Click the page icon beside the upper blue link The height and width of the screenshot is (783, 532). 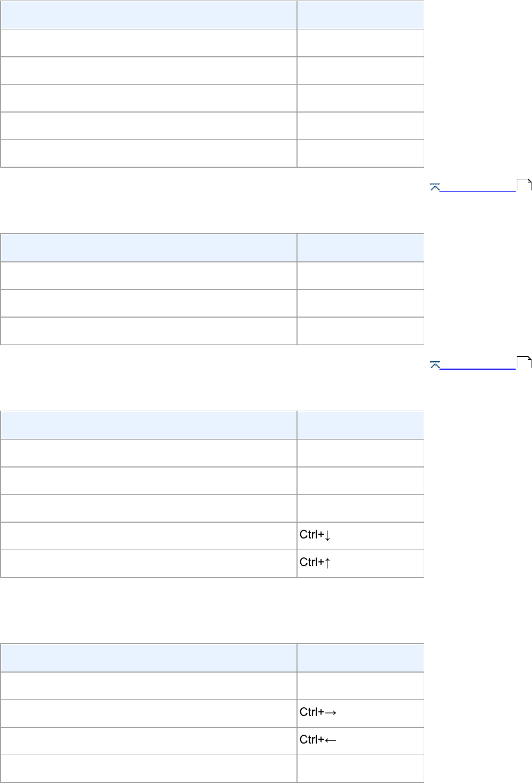(x=524, y=185)
